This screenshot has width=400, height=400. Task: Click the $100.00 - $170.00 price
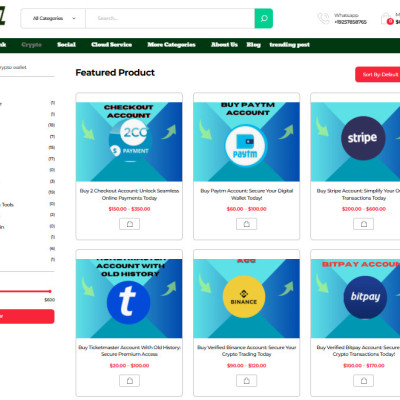click(364, 366)
